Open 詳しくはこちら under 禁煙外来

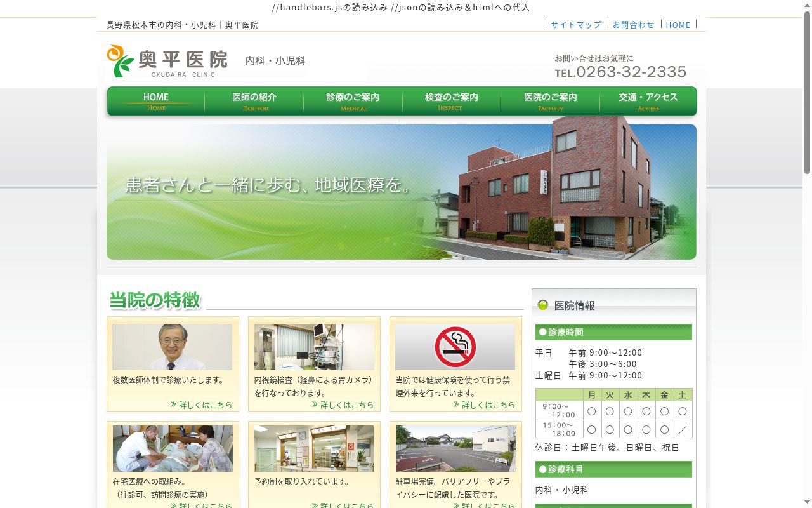(x=484, y=404)
